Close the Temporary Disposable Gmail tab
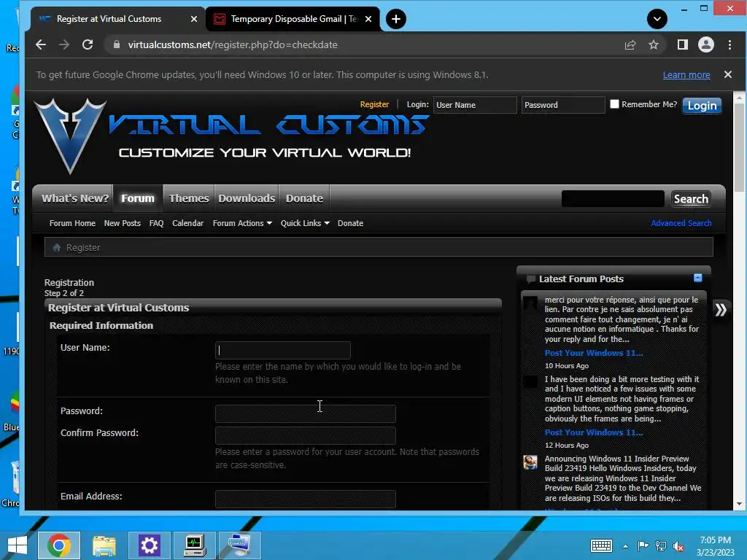 (368, 19)
